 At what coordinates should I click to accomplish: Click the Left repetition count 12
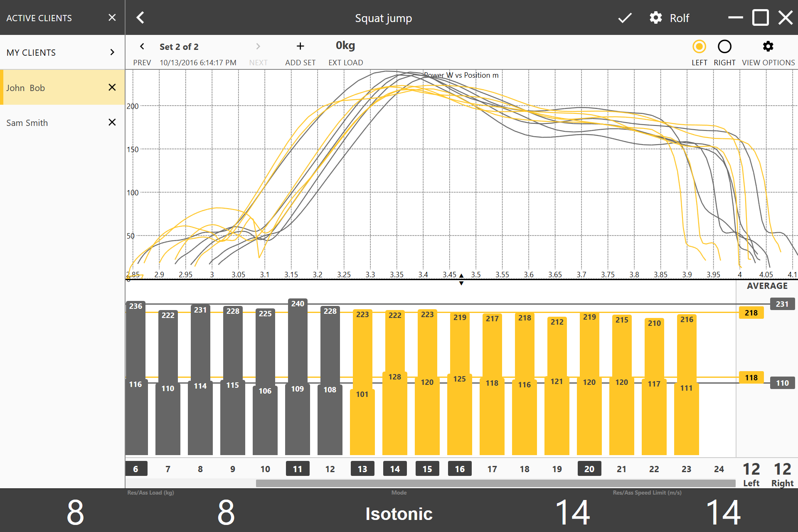click(x=751, y=469)
